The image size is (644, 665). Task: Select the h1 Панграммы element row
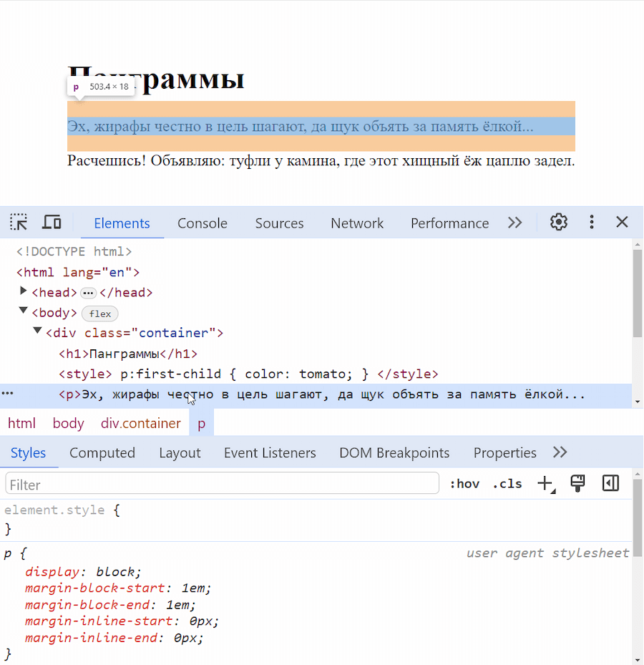pos(128,354)
